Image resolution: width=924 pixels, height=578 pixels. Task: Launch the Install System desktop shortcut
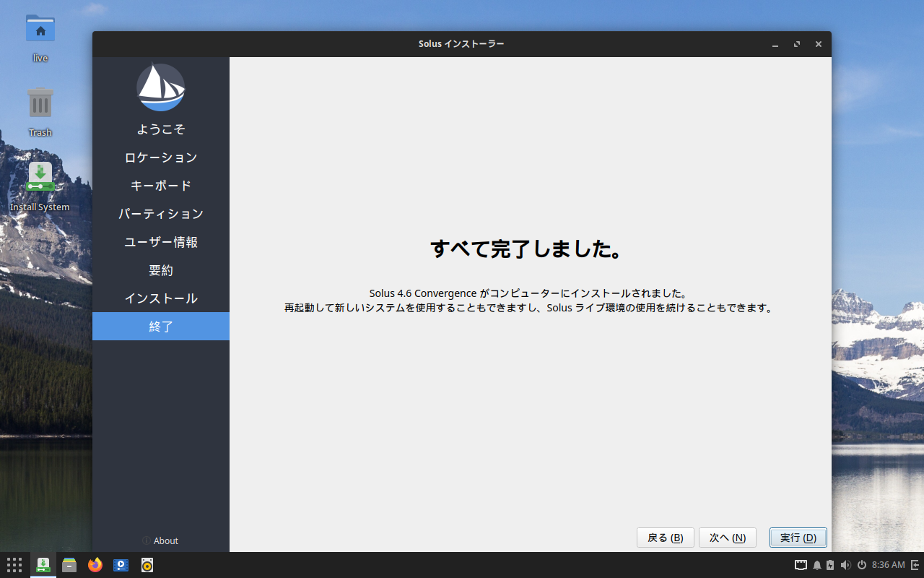pyautogui.click(x=40, y=186)
